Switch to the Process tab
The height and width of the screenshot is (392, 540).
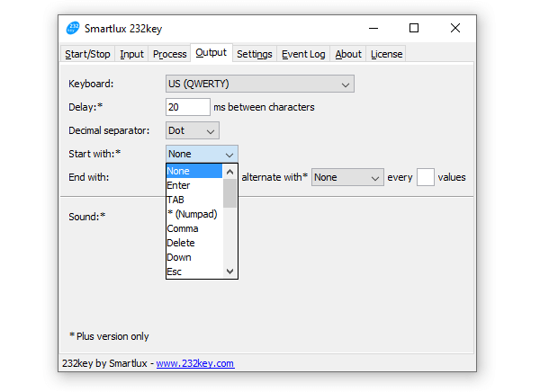[x=169, y=54]
